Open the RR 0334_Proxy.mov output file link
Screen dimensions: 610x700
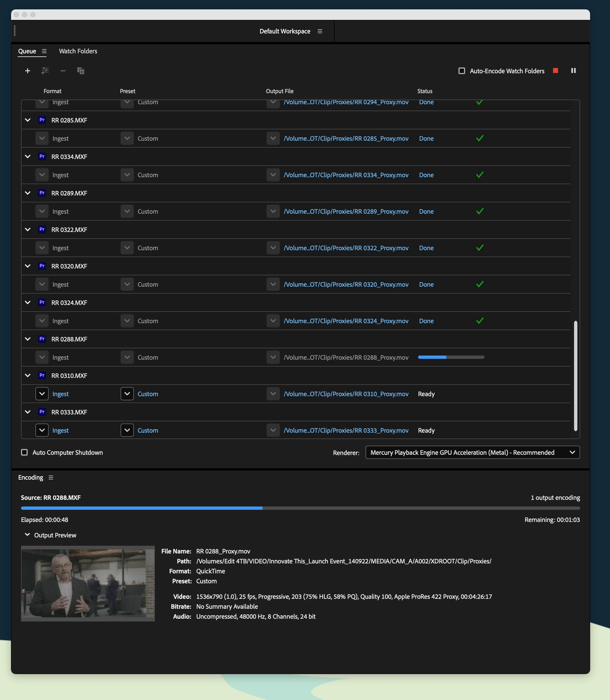(346, 175)
